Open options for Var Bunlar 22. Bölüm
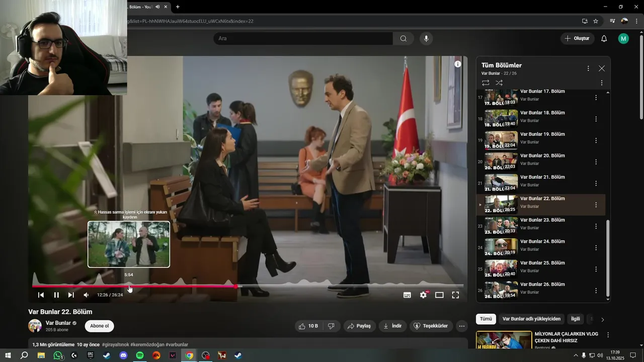 596,205
